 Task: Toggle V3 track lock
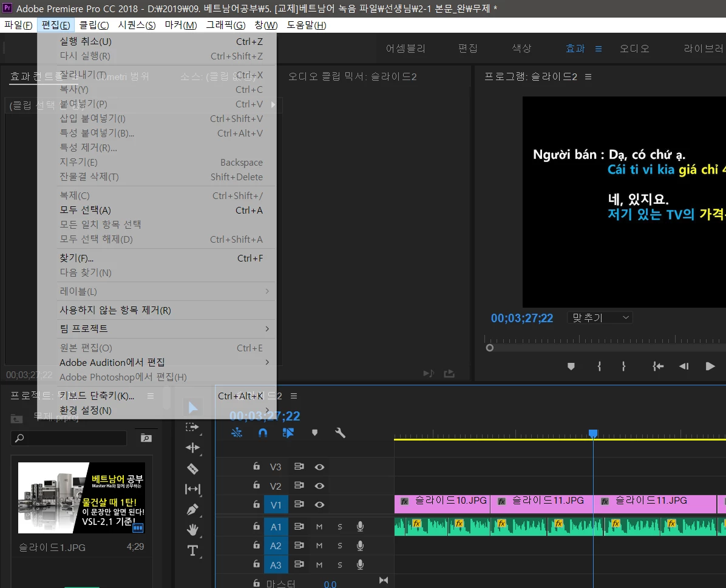257,466
